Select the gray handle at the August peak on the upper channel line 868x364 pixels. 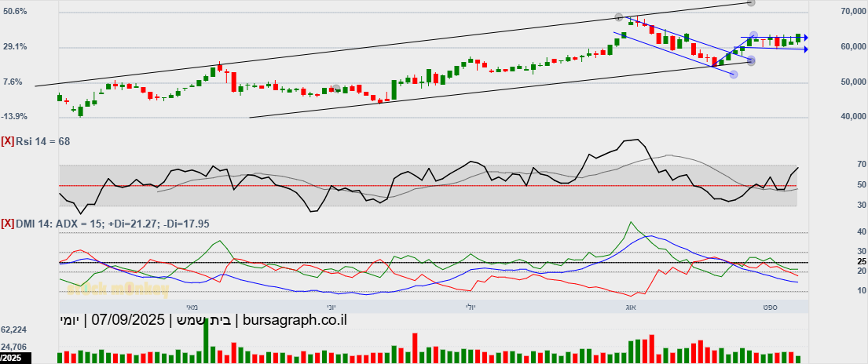[619, 17]
